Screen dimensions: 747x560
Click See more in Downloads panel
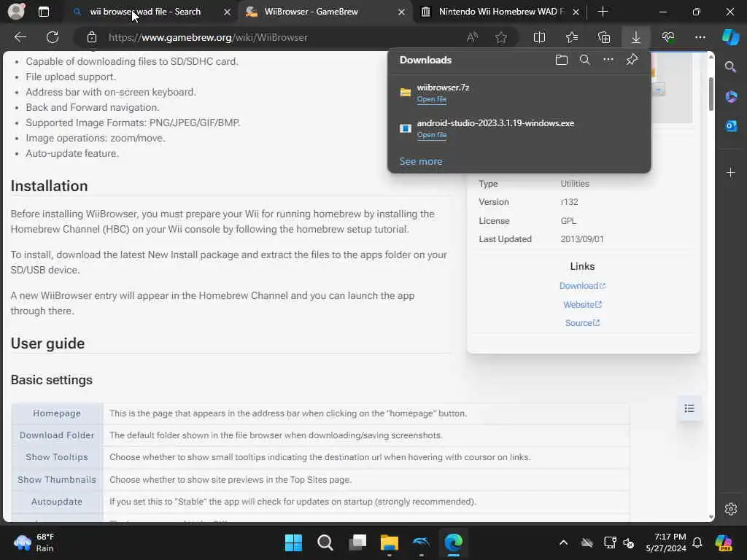coord(421,161)
